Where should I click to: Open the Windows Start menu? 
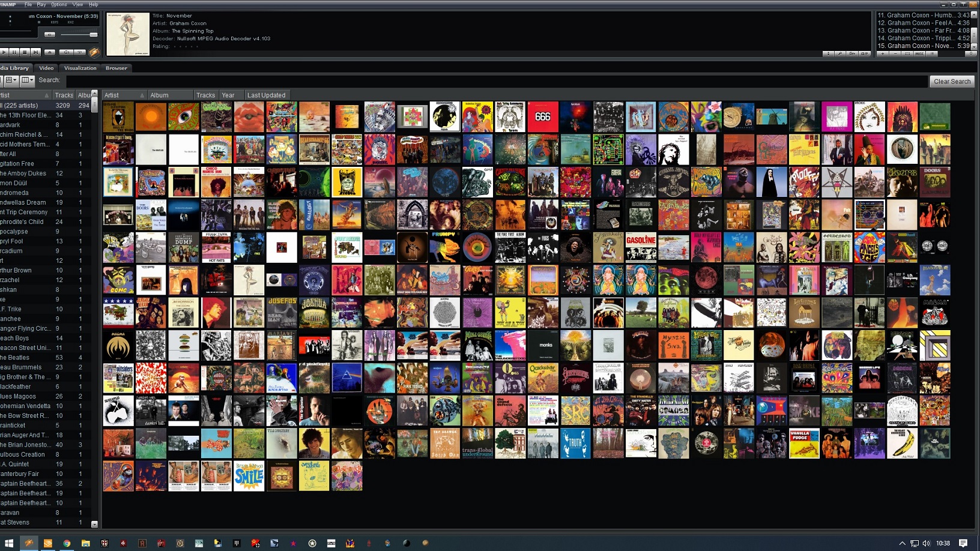point(8,543)
